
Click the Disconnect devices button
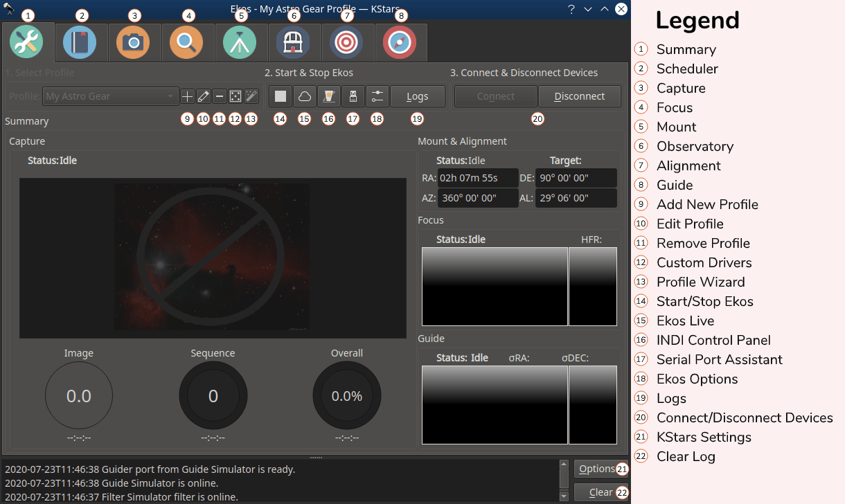pyautogui.click(x=580, y=96)
